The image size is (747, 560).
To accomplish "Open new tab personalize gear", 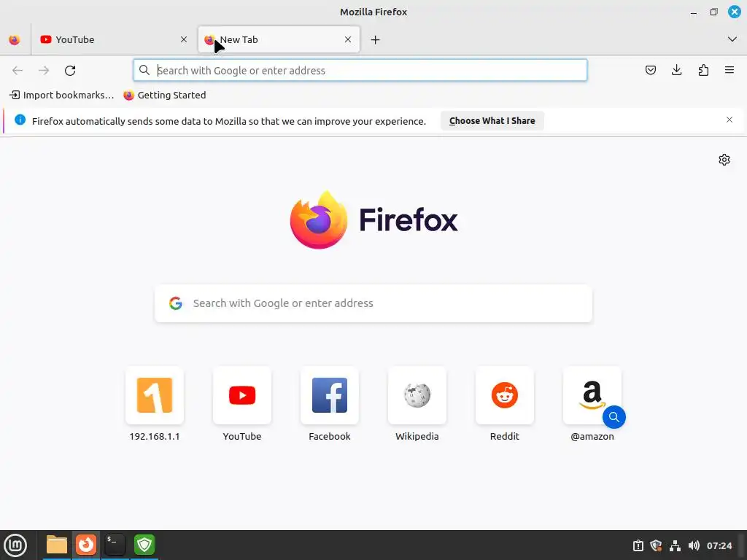I will [x=724, y=160].
